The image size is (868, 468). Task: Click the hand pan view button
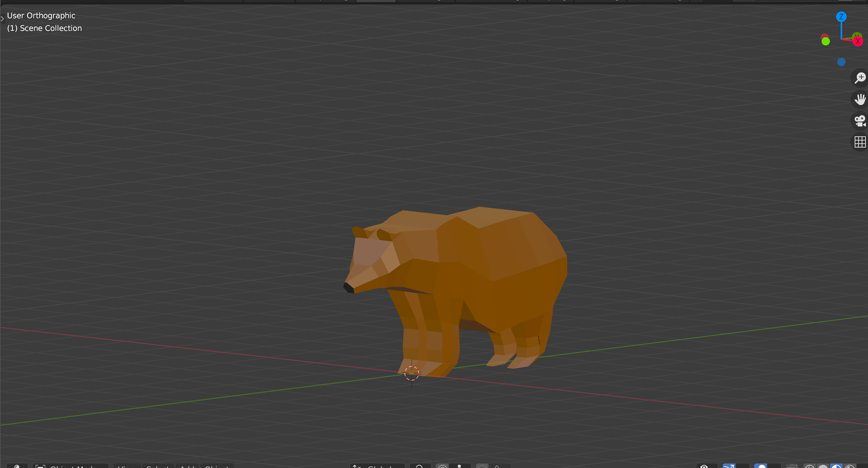coord(859,99)
